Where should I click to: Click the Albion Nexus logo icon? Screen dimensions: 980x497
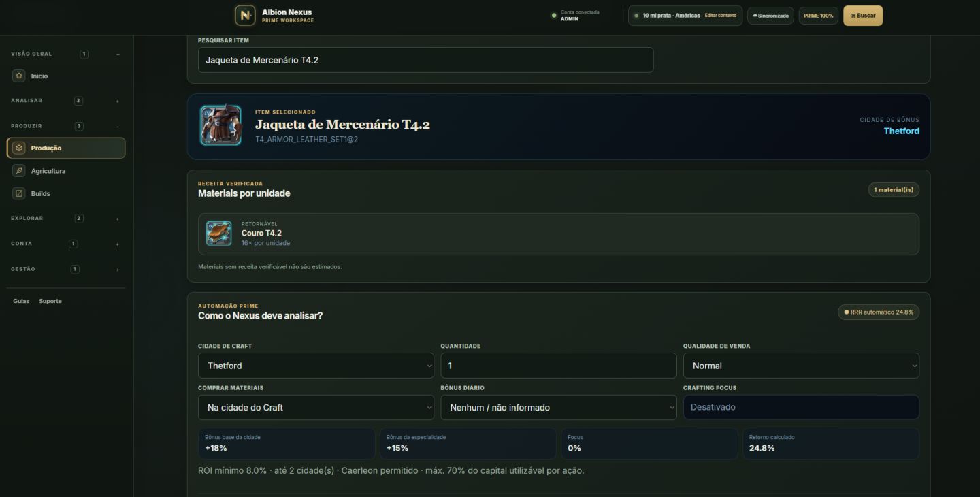click(245, 15)
